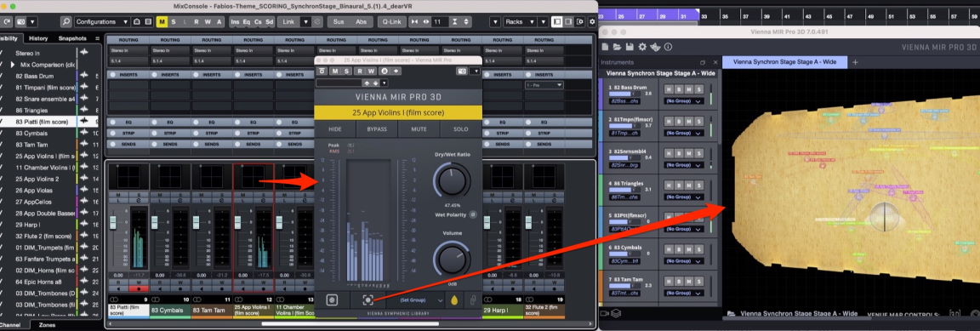The image size is (980, 331).
Task: Toggle the Wet Polarity phase icon
Action: 472,214
